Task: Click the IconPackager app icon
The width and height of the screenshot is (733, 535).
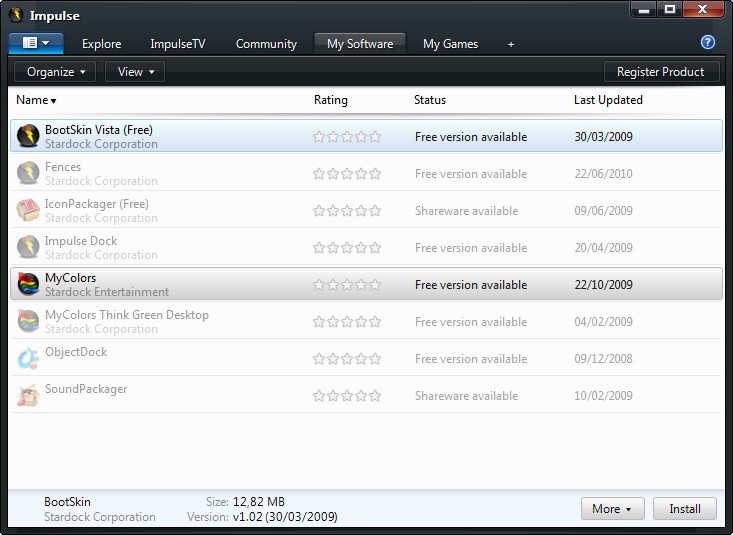Action: click(x=28, y=210)
